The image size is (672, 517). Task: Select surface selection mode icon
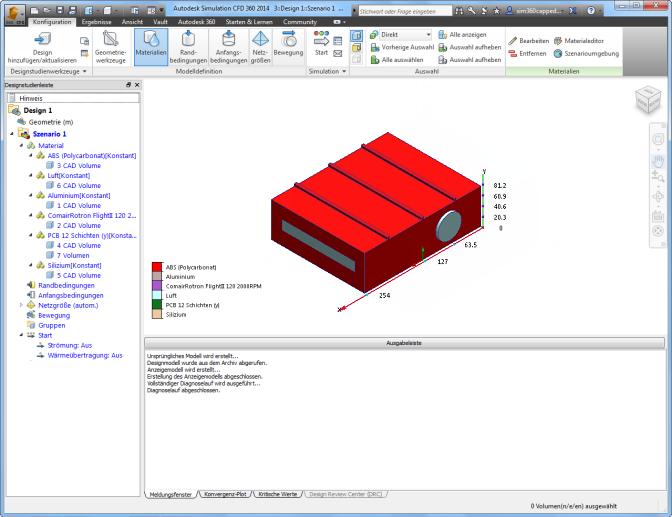pos(357,47)
